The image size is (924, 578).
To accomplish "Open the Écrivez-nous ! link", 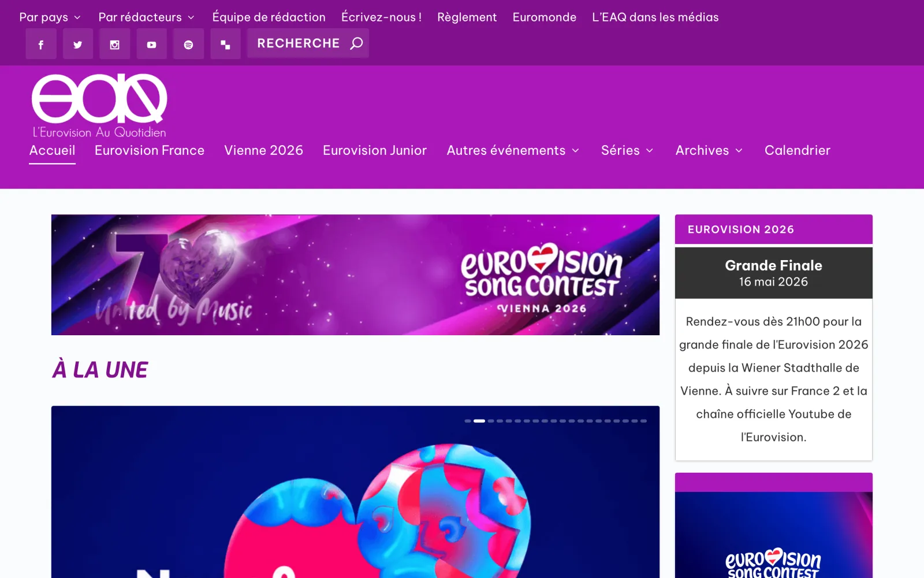I will point(382,17).
